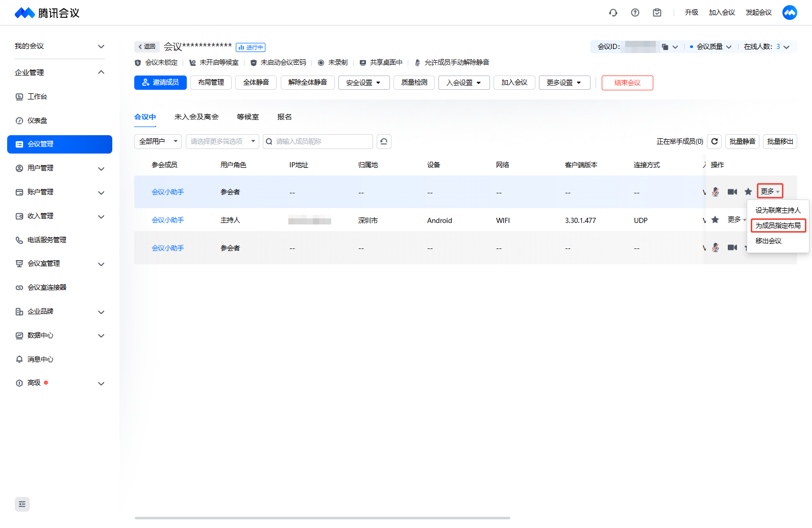Switch to the 等候室 tab
The height and width of the screenshot is (528, 812).
[x=248, y=117]
